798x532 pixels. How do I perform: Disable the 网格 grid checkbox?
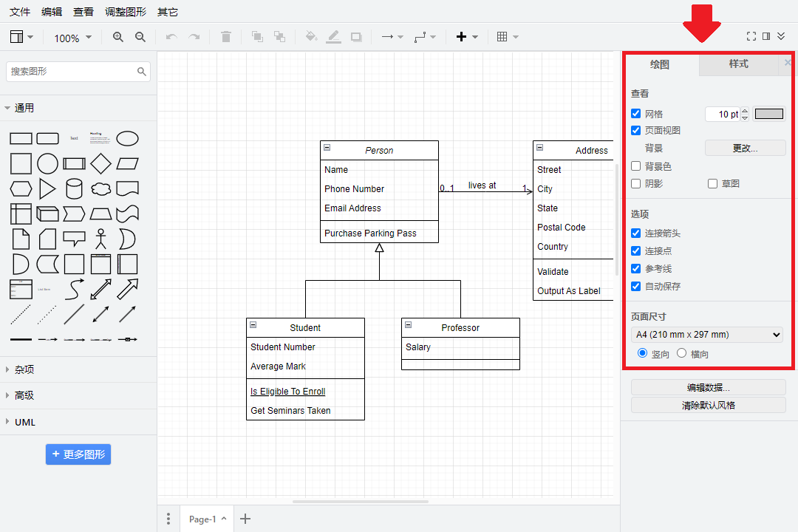pos(635,114)
